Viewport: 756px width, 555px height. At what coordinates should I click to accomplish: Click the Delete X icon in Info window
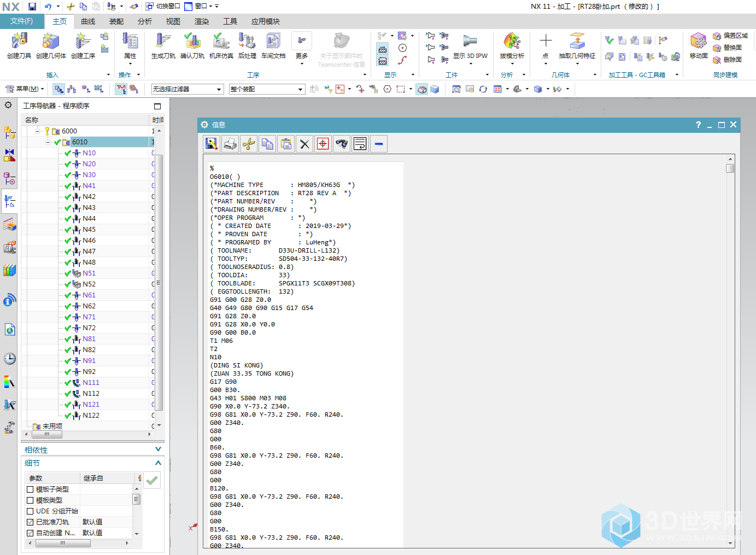(304, 144)
